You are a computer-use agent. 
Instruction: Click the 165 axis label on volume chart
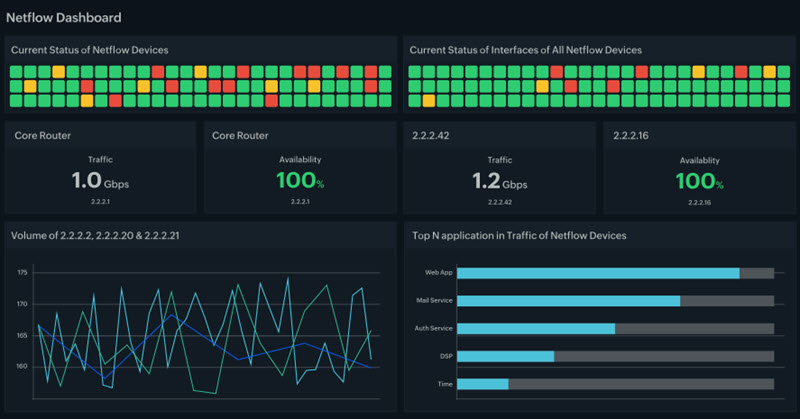click(x=22, y=335)
